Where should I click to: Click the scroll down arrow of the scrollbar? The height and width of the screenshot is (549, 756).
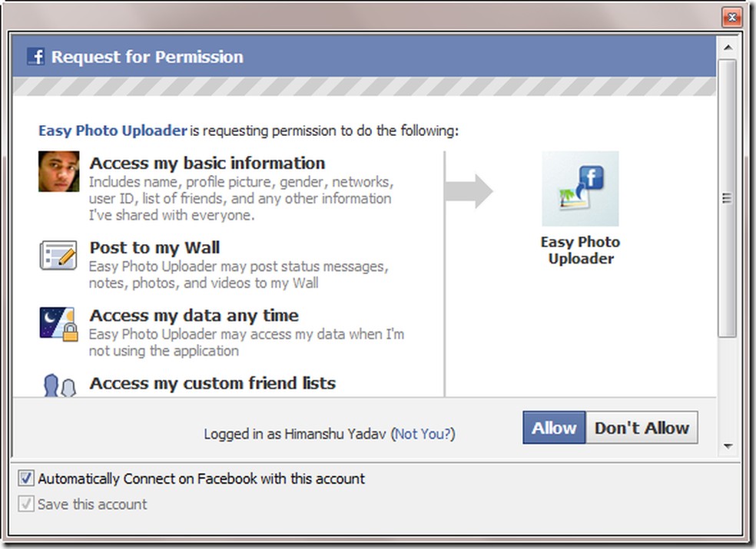click(727, 445)
